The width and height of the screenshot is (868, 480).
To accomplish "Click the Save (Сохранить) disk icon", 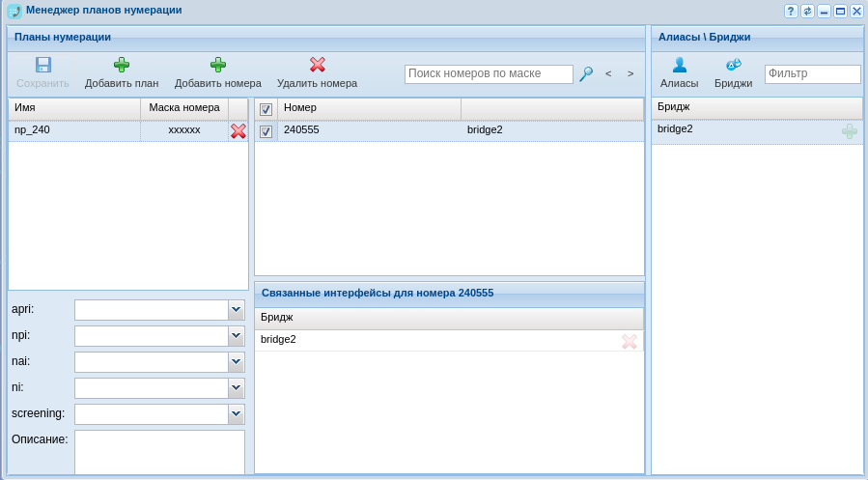I will 43,65.
